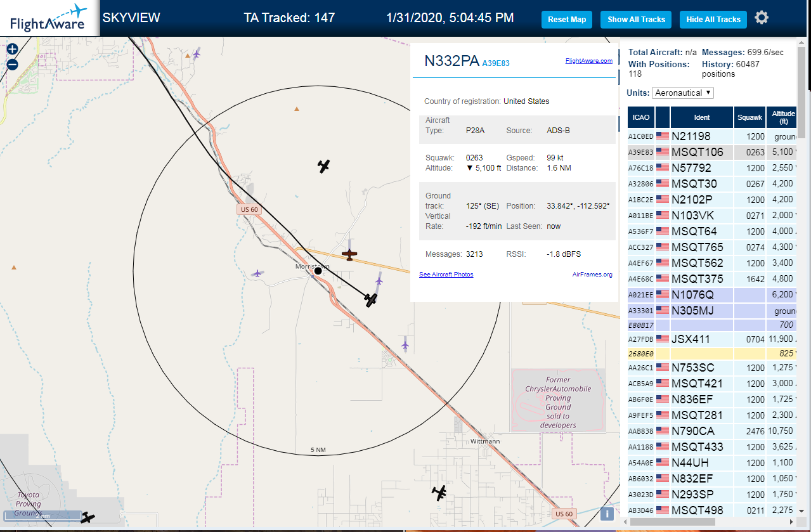Screen dimensions: 811x532
Task: Click the N332PA aircraft title
Action: click(451, 61)
